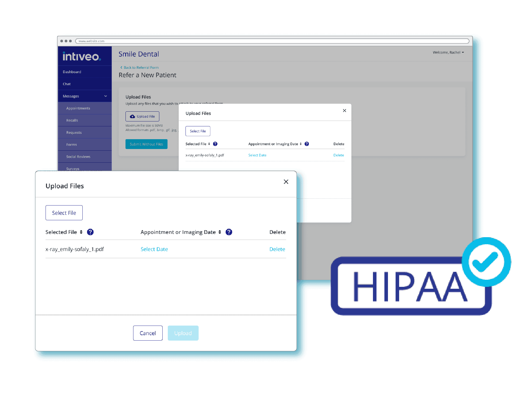This screenshot has width=532, height=405.
Task: Click Delete link in the background dialog row
Action: (339, 155)
